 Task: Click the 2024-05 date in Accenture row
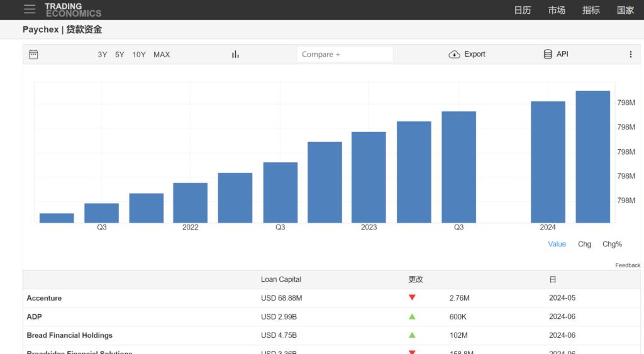[562, 298]
